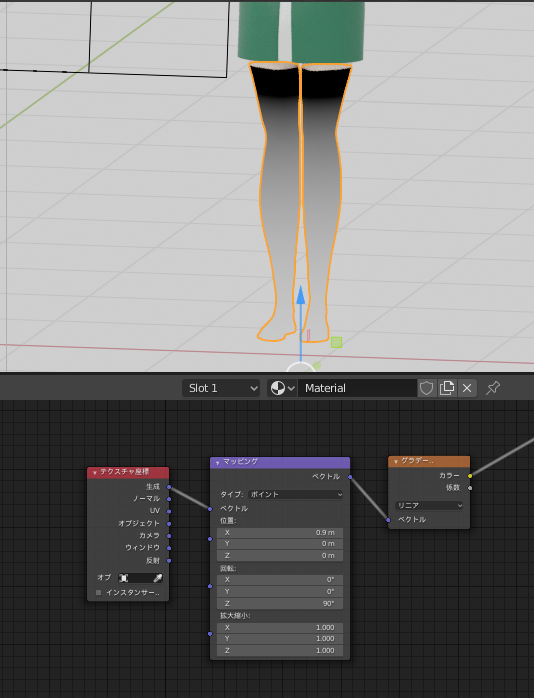Click the 位置 Y field showing 0 m

[x=280, y=544]
